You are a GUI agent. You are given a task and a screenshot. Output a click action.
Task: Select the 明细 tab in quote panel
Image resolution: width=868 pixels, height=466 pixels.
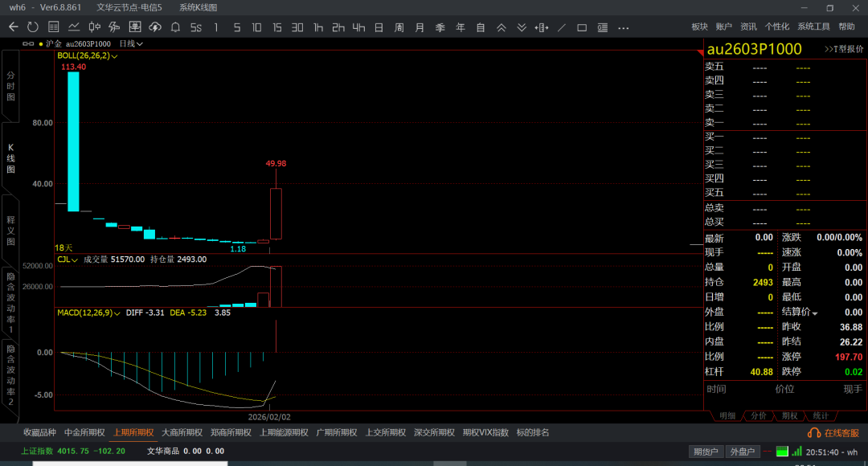click(x=727, y=415)
